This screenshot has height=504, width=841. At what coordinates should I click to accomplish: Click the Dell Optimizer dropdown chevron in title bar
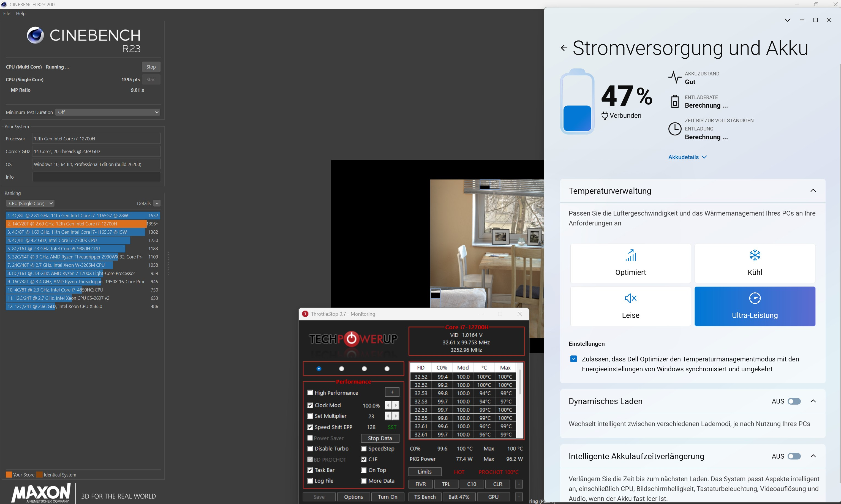pos(787,20)
